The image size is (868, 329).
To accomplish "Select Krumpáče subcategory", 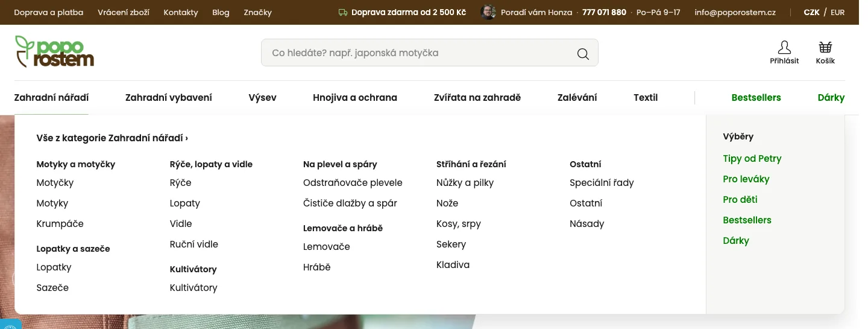I will [60, 223].
